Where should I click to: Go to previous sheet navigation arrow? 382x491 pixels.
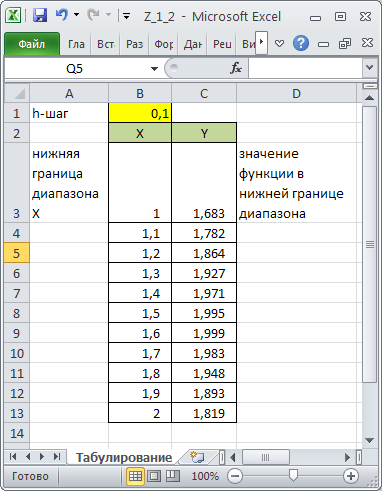[28, 456]
